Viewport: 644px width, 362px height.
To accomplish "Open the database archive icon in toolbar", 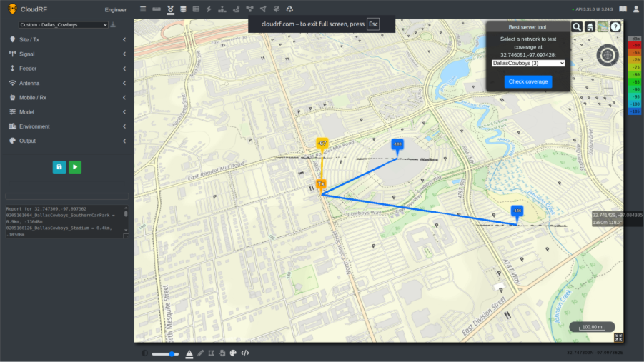I will coord(183,9).
